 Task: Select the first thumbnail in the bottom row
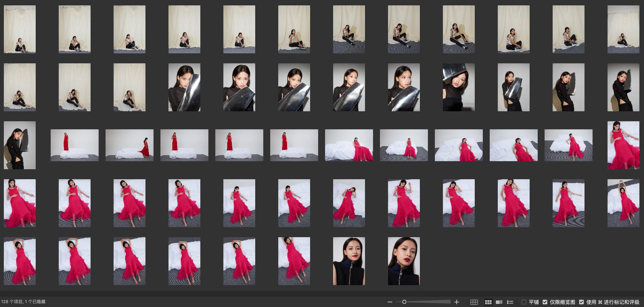point(20,261)
